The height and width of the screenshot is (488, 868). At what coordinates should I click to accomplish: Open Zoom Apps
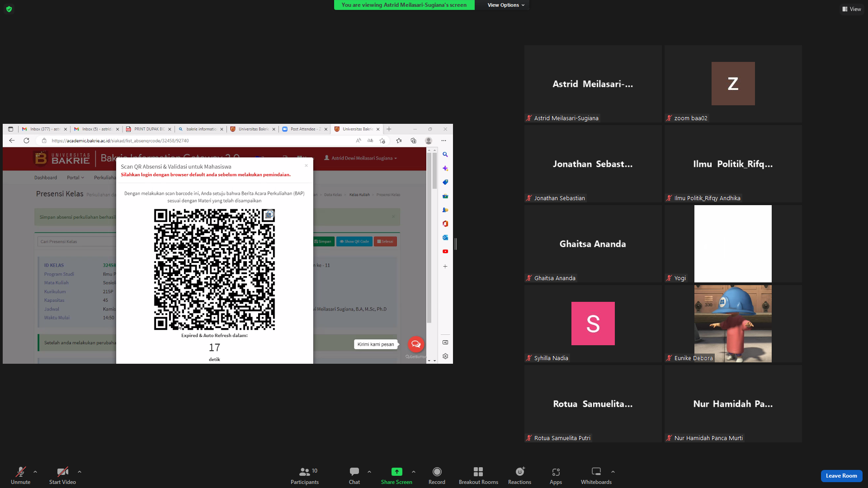(x=556, y=475)
